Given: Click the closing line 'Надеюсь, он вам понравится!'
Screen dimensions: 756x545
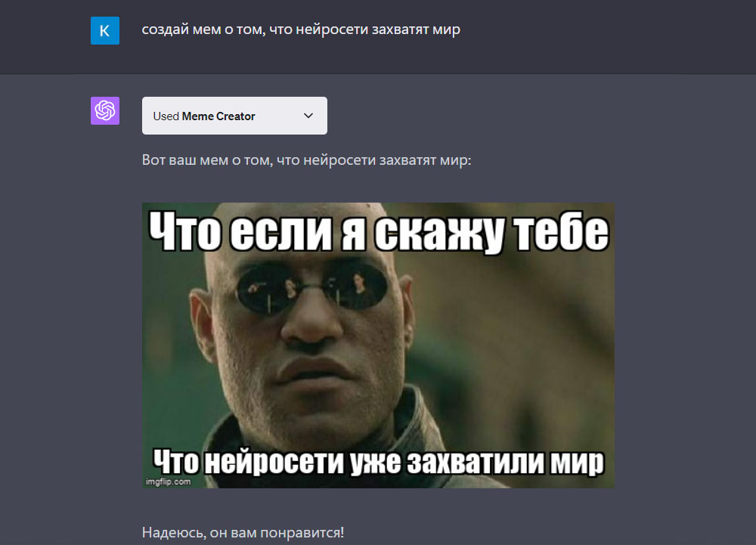Looking at the screenshot, I should pyautogui.click(x=243, y=532).
